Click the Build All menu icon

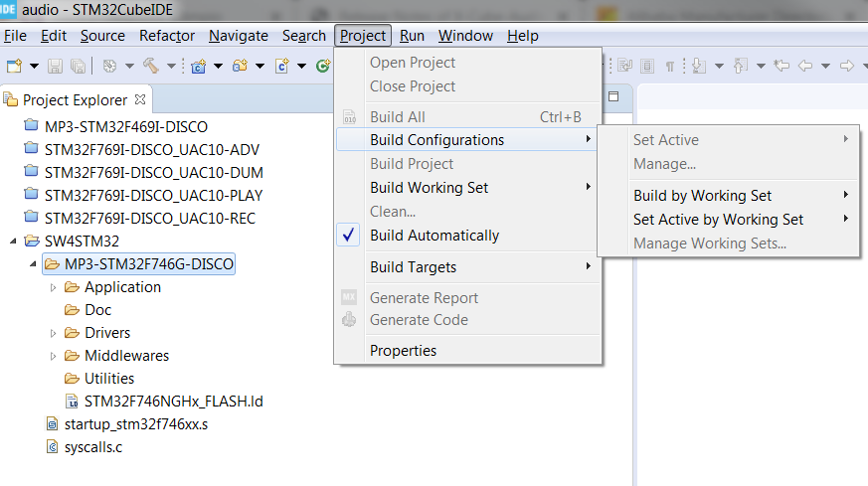click(x=349, y=117)
